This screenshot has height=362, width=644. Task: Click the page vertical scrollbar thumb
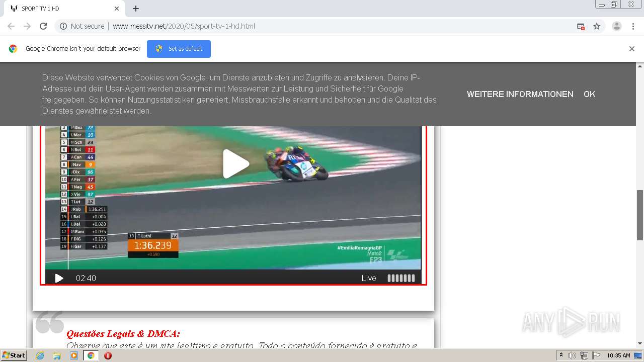point(640,215)
